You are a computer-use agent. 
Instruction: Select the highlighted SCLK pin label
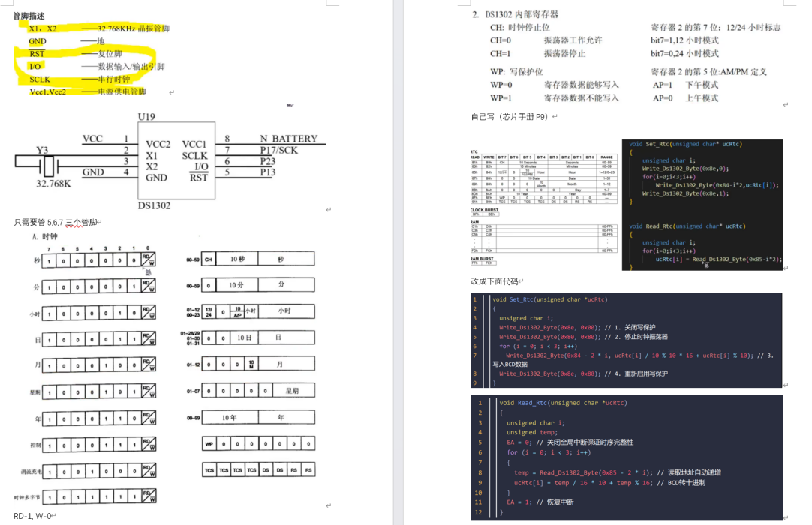pos(40,79)
